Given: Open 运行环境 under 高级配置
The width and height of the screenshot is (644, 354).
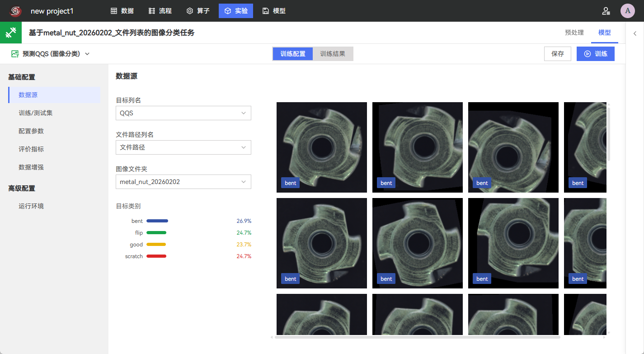Looking at the screenshot, I should coord(54,206).
